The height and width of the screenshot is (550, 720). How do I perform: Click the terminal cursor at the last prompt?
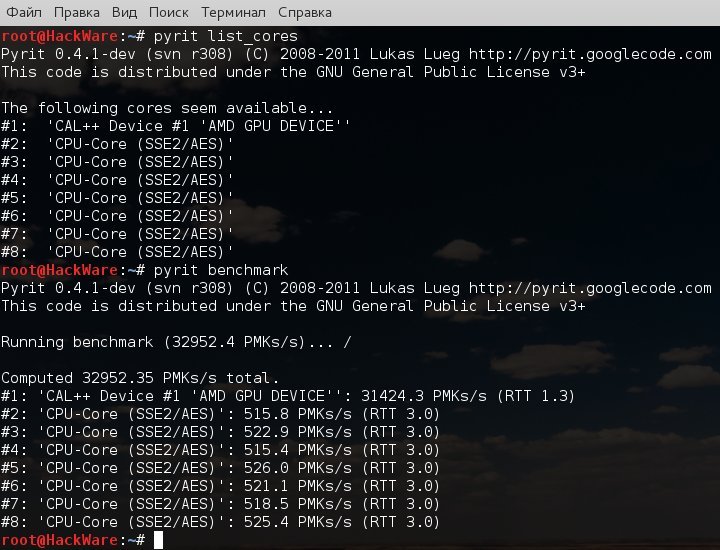coord(158,540)
